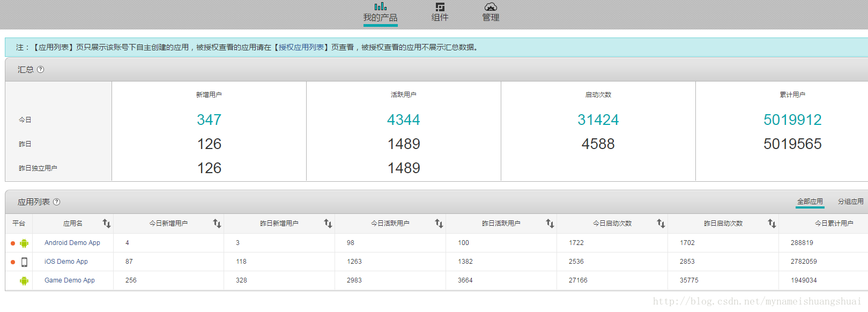Sort by 昨日新增用户 column arrows

[x=328, y=224]
